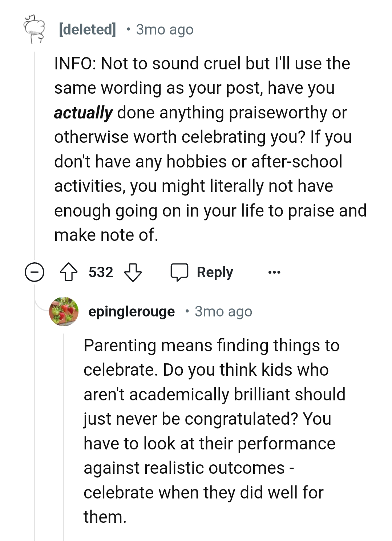Click epinglerouge's strawberry avatar
The width and height of the screenshot is (392, 541).
point(64,311)
